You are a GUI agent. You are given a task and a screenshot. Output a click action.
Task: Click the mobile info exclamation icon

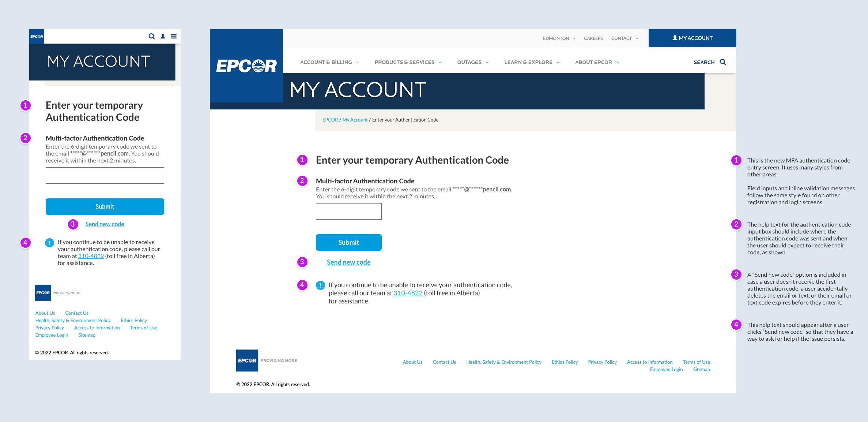49,243
